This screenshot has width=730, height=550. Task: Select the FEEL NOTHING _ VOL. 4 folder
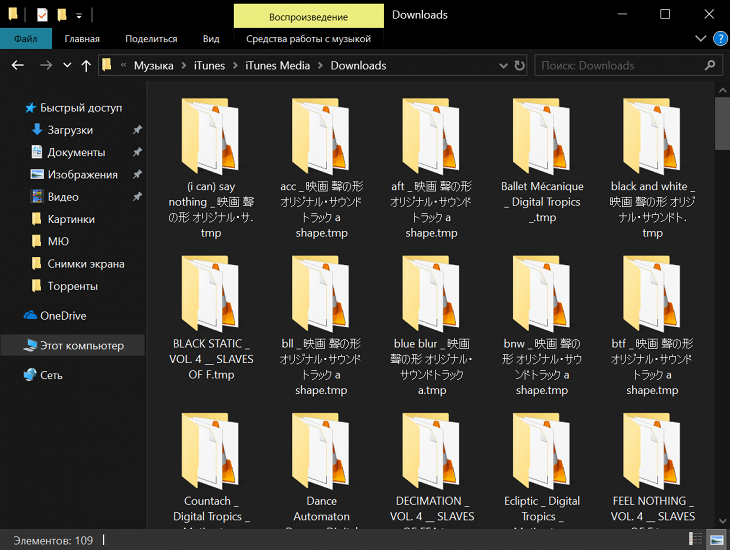[x=652, y=469]
